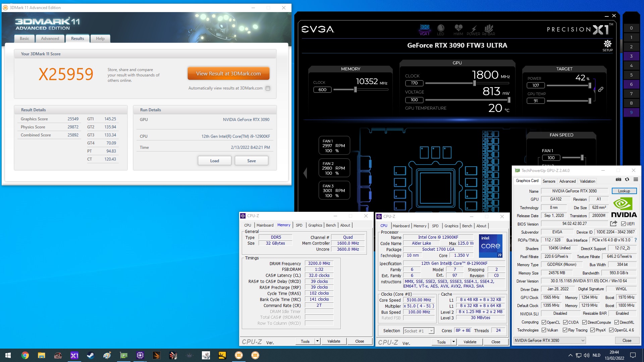Click the GPU voltage field 100

[x=414, y=100]
